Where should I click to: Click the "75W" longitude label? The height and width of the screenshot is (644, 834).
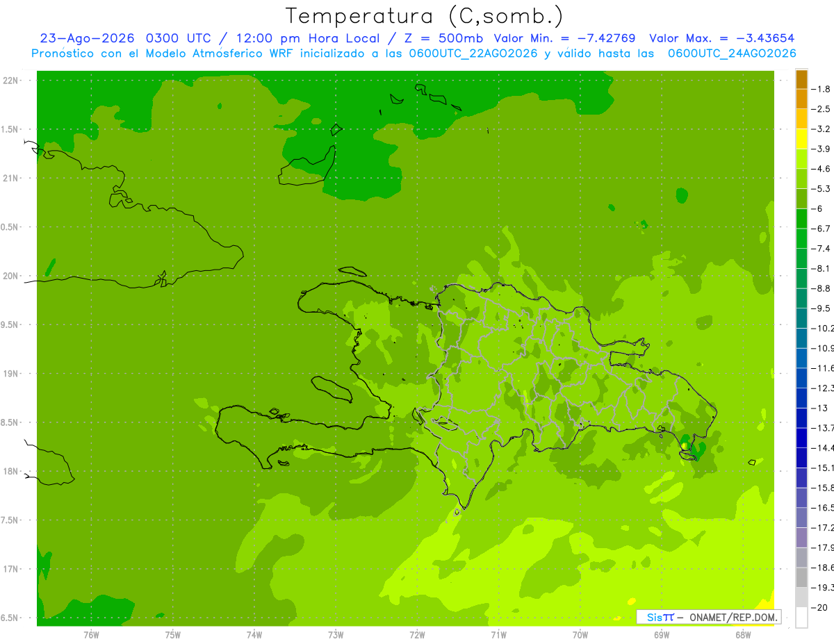coord(172,634)
